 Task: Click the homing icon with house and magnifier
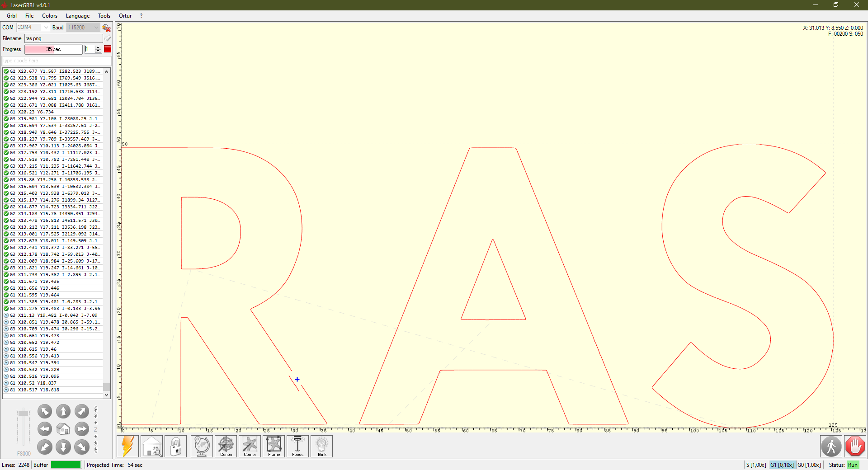coord(151,446)
